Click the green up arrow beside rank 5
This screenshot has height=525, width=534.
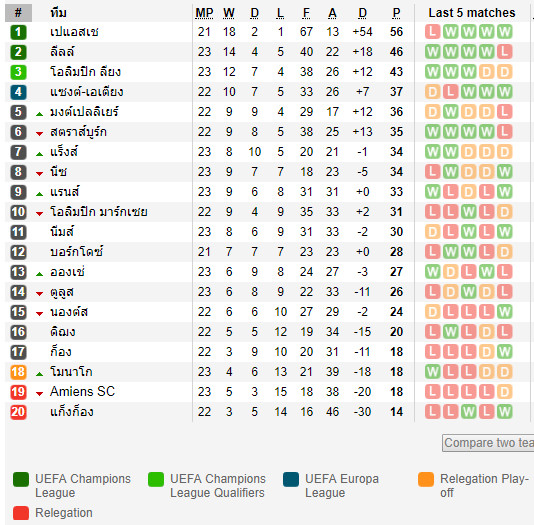click(40, 114)
